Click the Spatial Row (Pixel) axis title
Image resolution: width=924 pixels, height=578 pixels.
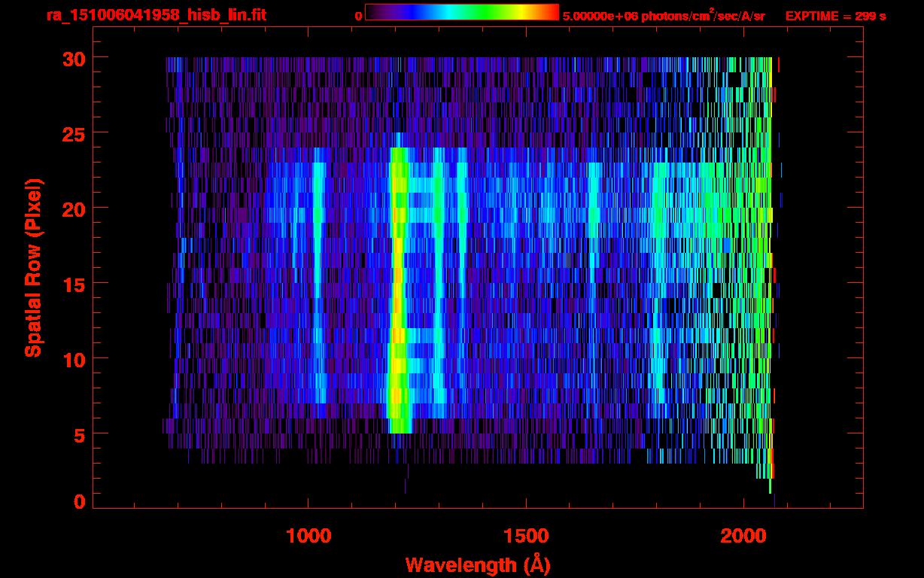(x=33, y=267)
